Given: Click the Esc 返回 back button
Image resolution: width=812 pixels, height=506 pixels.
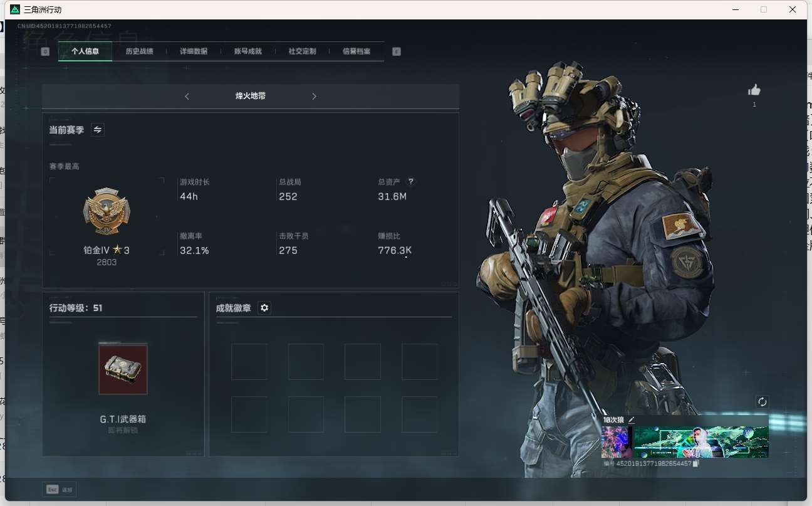Looking at the screenshot, I should coord(60,490).
